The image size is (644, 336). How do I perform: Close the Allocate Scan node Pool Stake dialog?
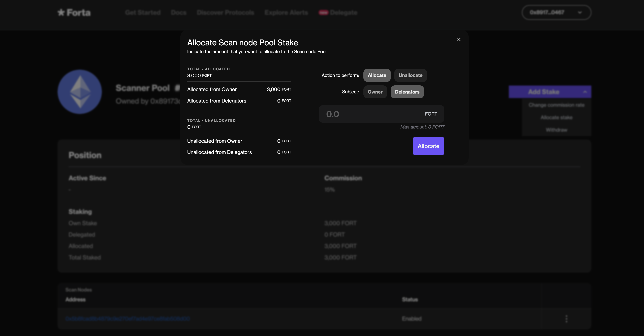(459, 39)
